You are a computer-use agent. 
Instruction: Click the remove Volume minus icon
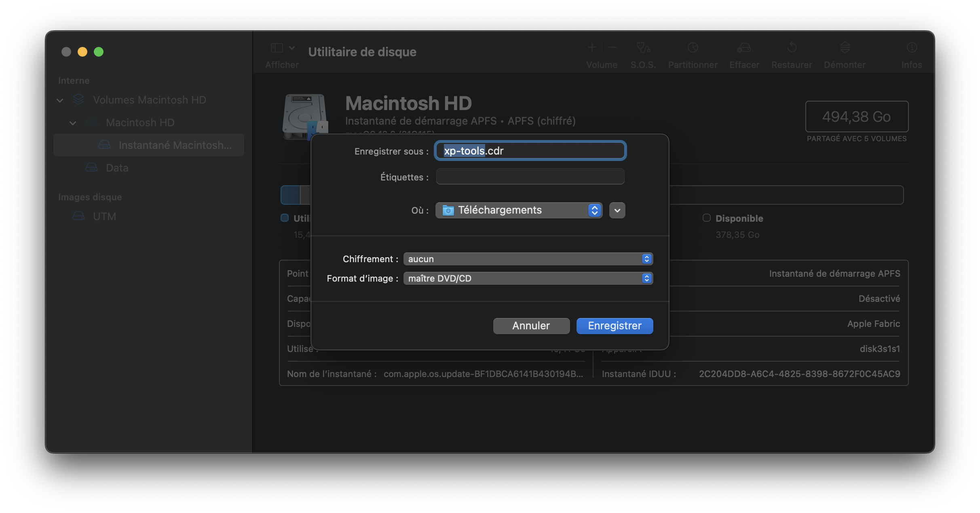click(x=612, y=48)
